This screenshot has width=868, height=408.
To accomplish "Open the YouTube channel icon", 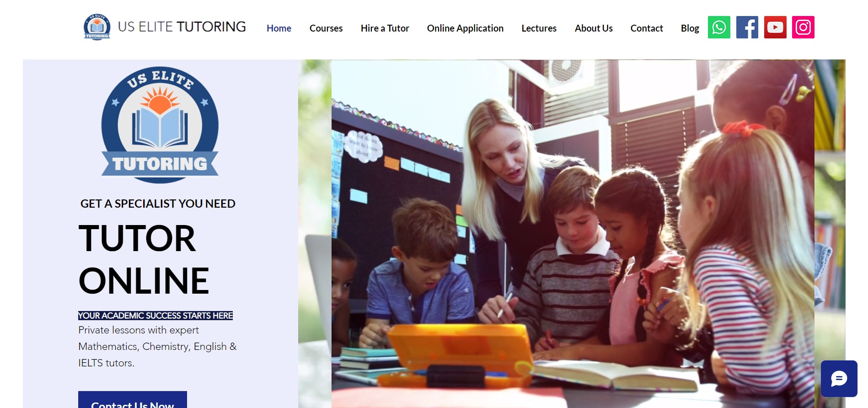I will tap(775, 27).
